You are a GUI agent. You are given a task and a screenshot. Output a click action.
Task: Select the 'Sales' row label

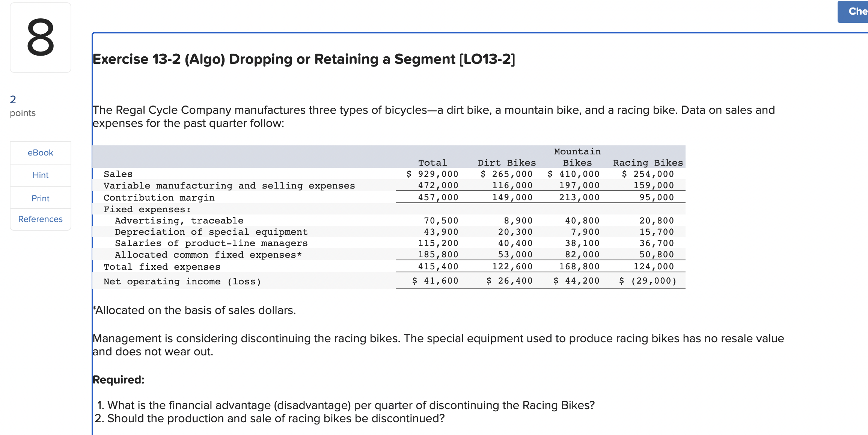click(118, 174)
